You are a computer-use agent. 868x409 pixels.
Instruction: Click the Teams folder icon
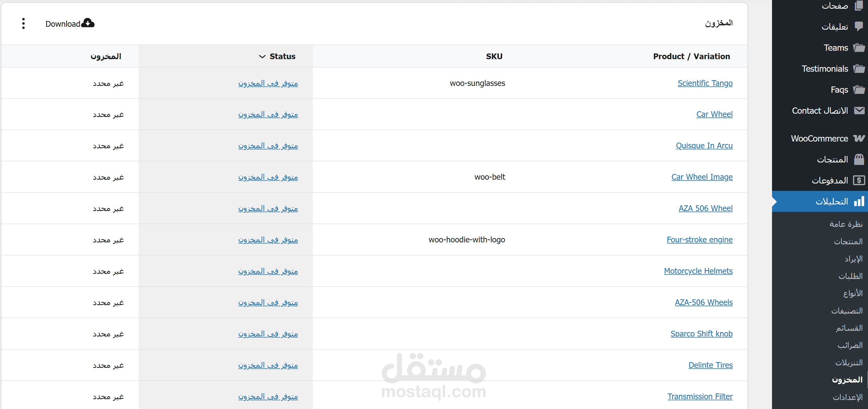click(859, 48)
